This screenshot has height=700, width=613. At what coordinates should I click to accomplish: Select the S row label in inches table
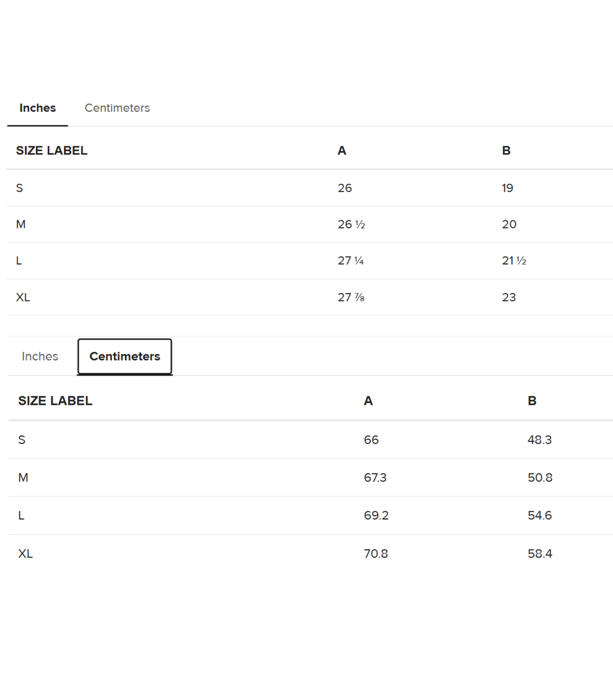(19, 188)
